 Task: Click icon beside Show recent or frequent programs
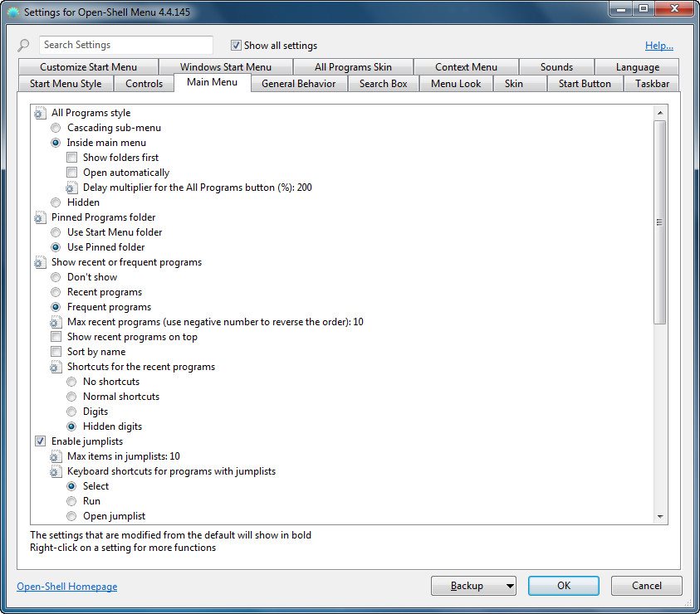click(x=40, y=262)
